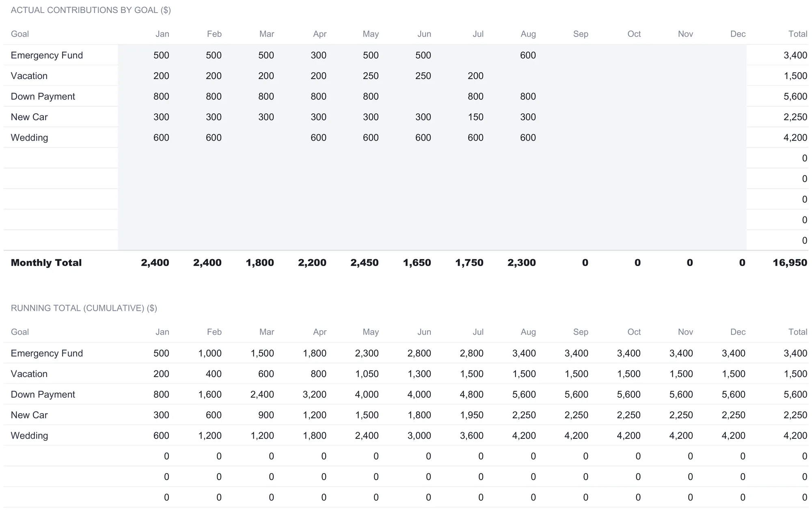Select New Car July contribution 150

pos(475,117)
